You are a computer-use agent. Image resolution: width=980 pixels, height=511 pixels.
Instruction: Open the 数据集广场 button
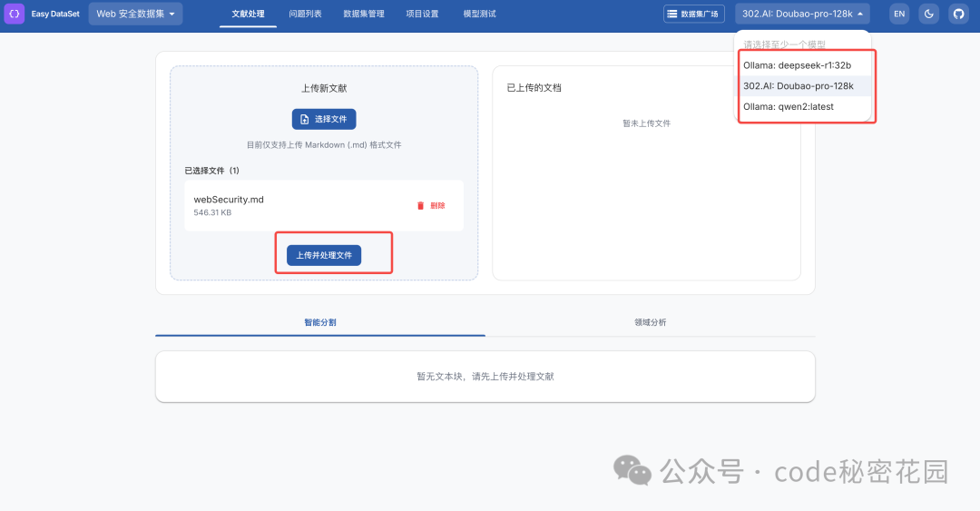tap(694, 14)
